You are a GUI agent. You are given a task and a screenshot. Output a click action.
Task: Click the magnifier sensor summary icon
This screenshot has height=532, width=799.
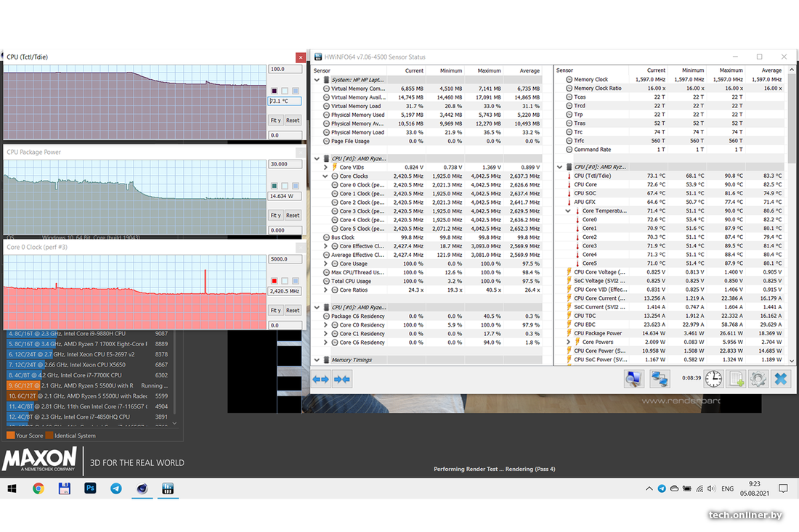click(634, 378)
